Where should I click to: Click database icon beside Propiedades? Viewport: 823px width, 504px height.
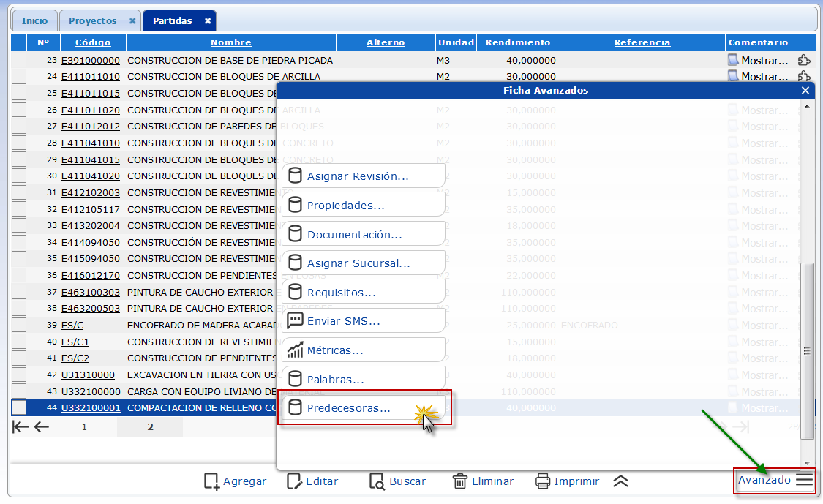point(295,205)
